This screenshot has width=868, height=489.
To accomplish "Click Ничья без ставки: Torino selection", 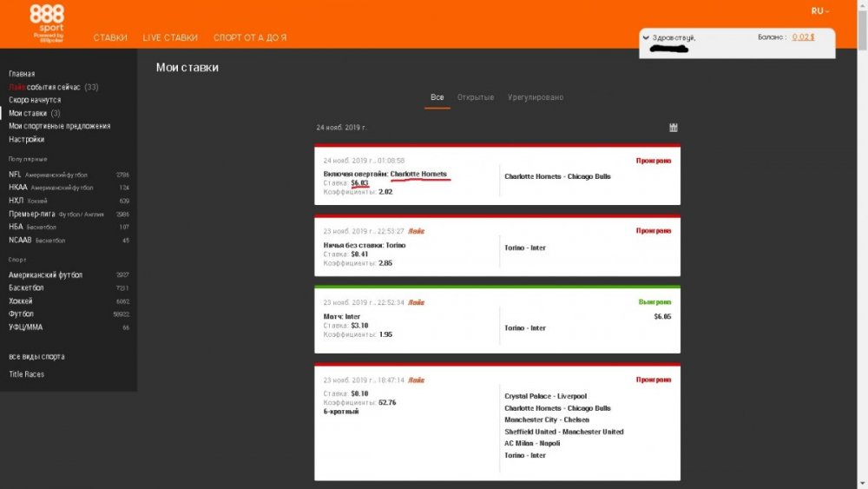I will (x=365, y=245).
